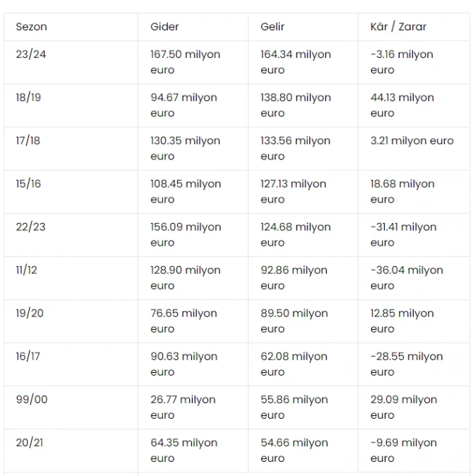The height and width of the screenshot is (476, 473).
Task: Click the 62.08 milyon euro income cell
Action: (303, 364)
